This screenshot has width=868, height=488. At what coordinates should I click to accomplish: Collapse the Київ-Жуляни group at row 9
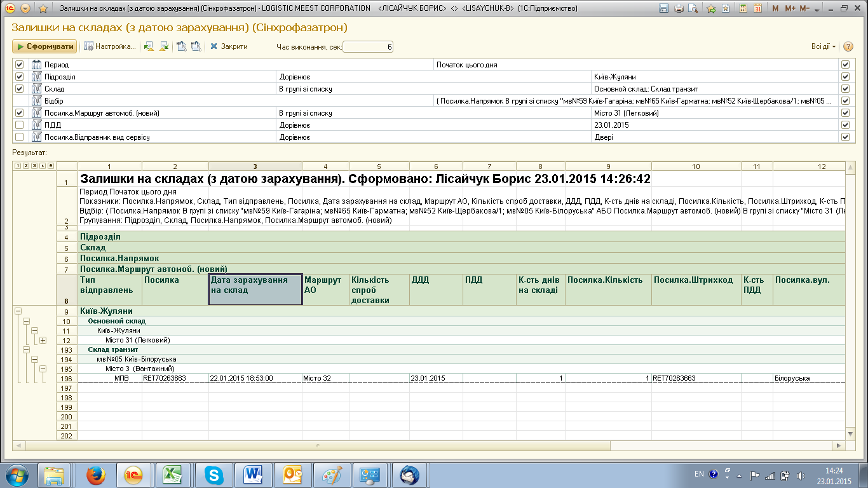point(18,312)
